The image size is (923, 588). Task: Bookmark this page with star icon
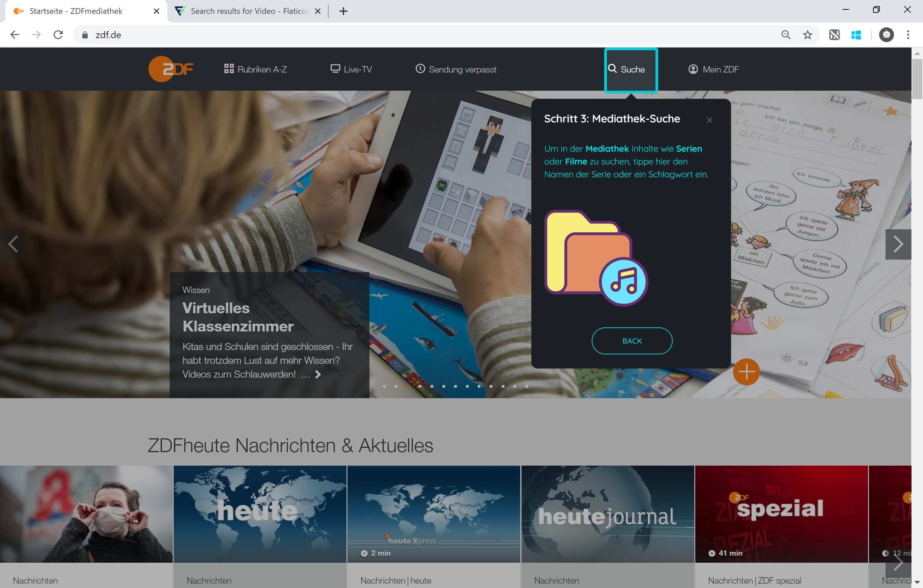(807, 35)
